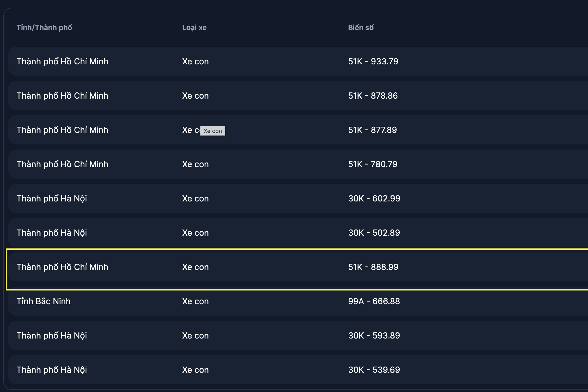Select plate number 51K - 933.79
The width and height of the screenshot is (588, 392).
pyautogui.click(x=373, y=62)
